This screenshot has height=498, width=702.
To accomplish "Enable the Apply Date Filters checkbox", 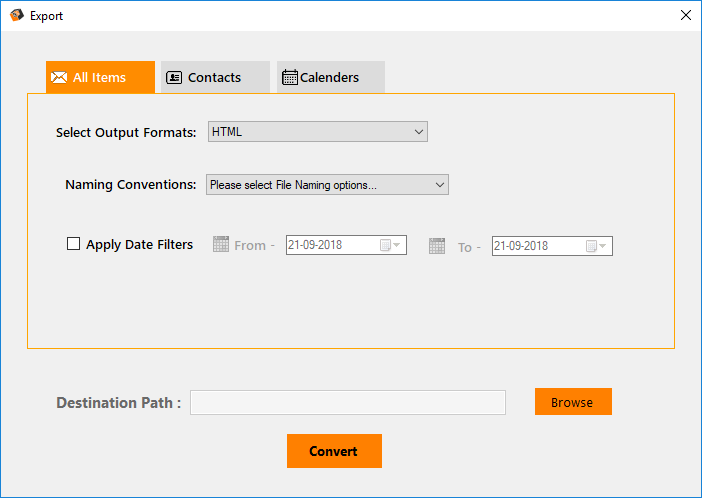I will (x=73, y=244).
